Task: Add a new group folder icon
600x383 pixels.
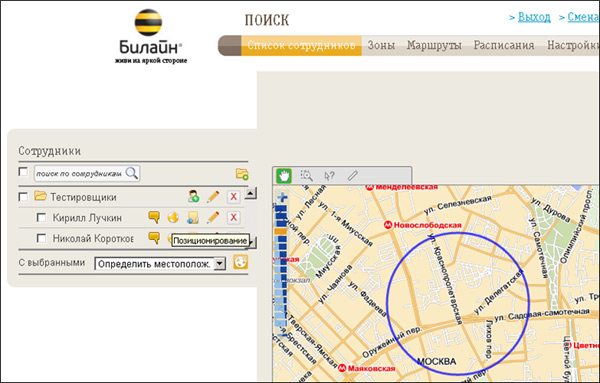Action: (242, 174)
